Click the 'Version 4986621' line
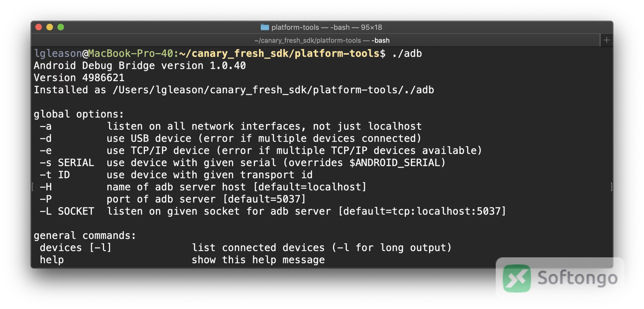644x309 pixels. [x=79, y=78]
